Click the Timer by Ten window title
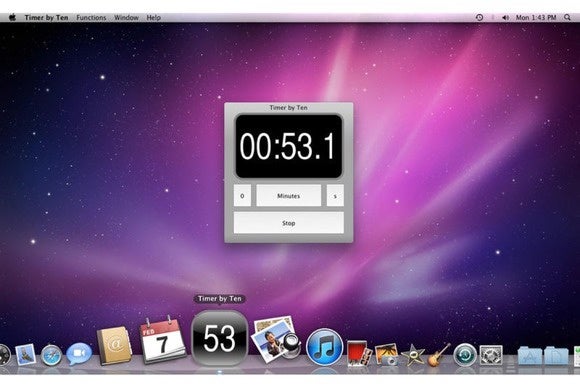The width and height of the screenshot is (580, 388). click(289, 108)
